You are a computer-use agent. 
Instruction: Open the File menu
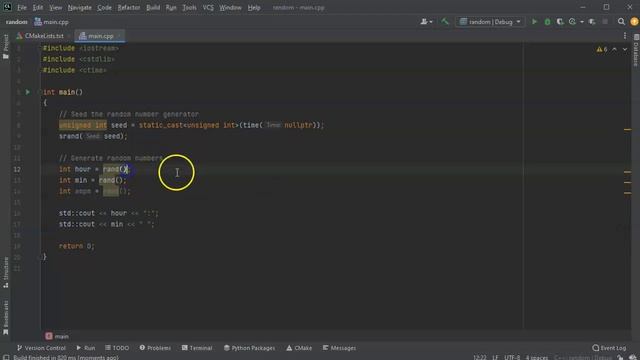22,7
